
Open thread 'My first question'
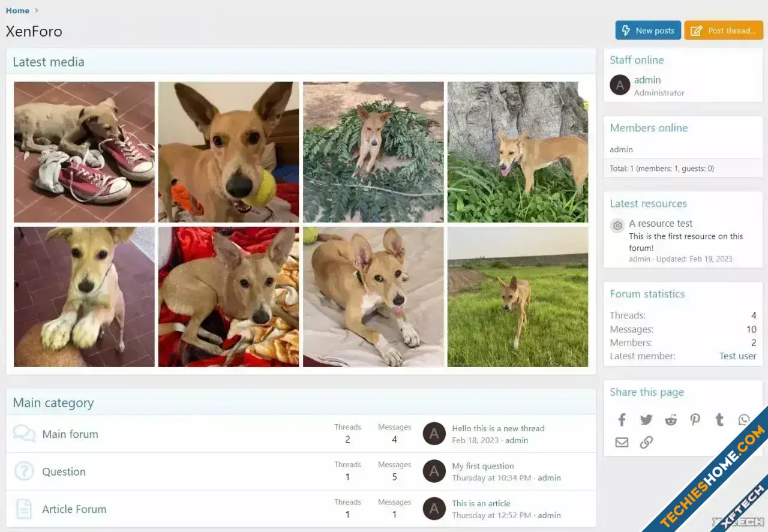point(483,466)
